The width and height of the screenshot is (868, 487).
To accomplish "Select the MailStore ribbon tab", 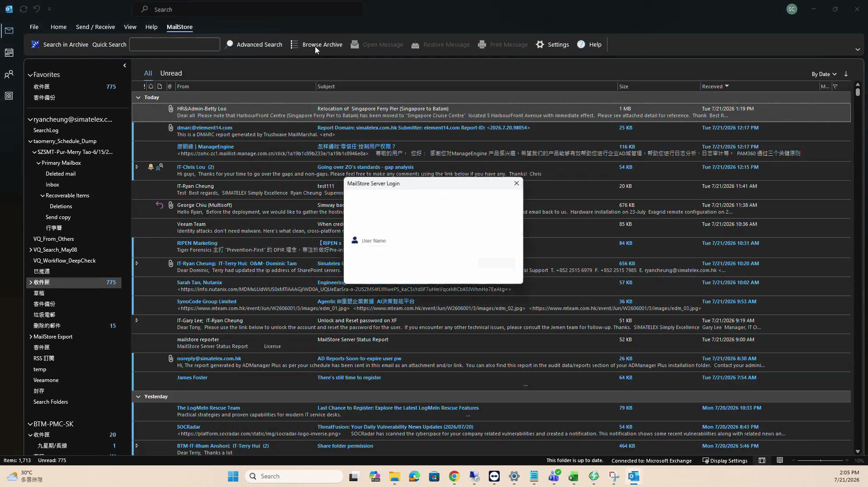I will coord(179,27).
